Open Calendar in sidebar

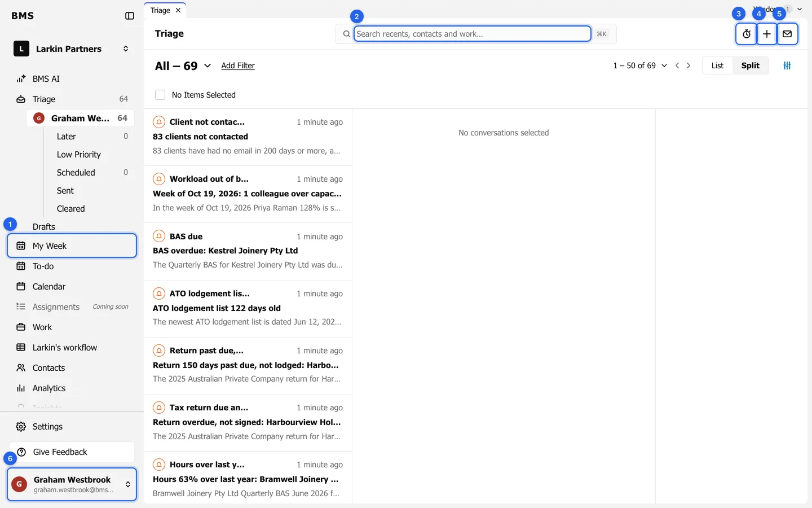coord(72,287)
